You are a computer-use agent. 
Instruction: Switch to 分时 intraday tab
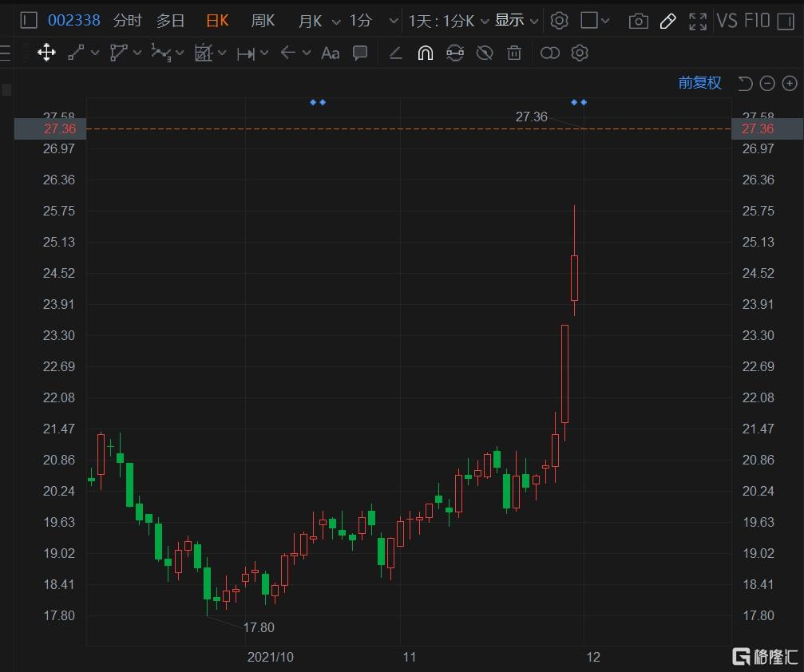pos(127,21)
